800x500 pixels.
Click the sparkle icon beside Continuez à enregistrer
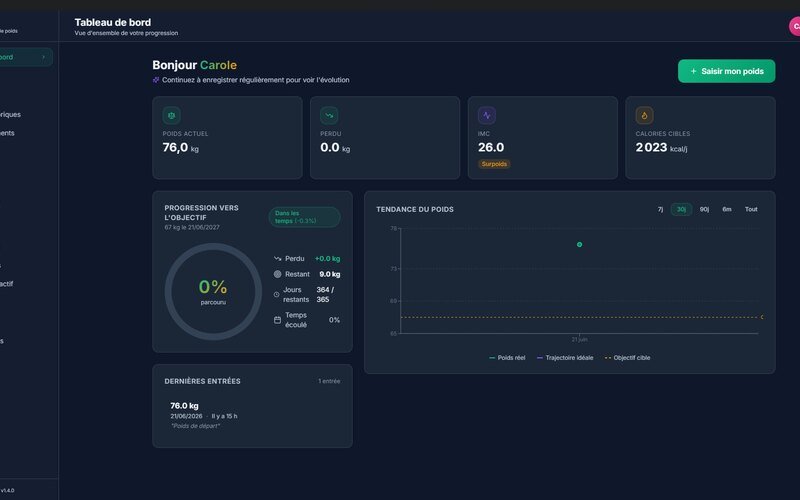pos(156,80)
